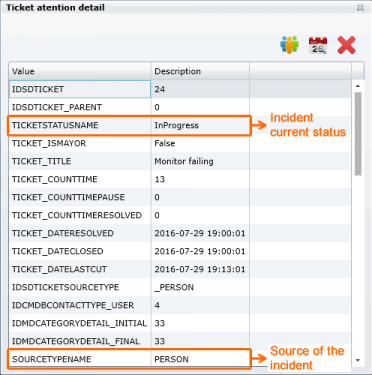The image size is (372, 375).
Task: Select the IDCMDBCONTACTTYPE_USER row
Action: click(180, 305)
